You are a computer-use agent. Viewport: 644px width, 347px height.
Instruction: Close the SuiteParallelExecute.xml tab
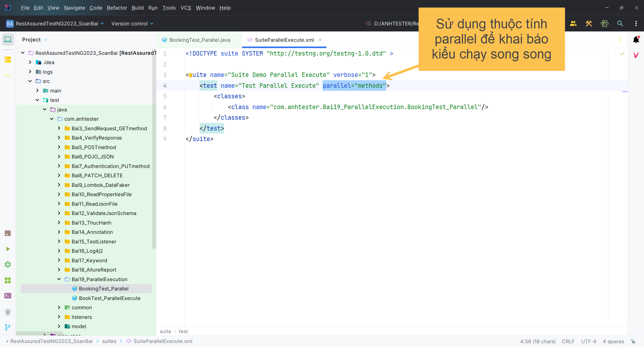[320, 40]
